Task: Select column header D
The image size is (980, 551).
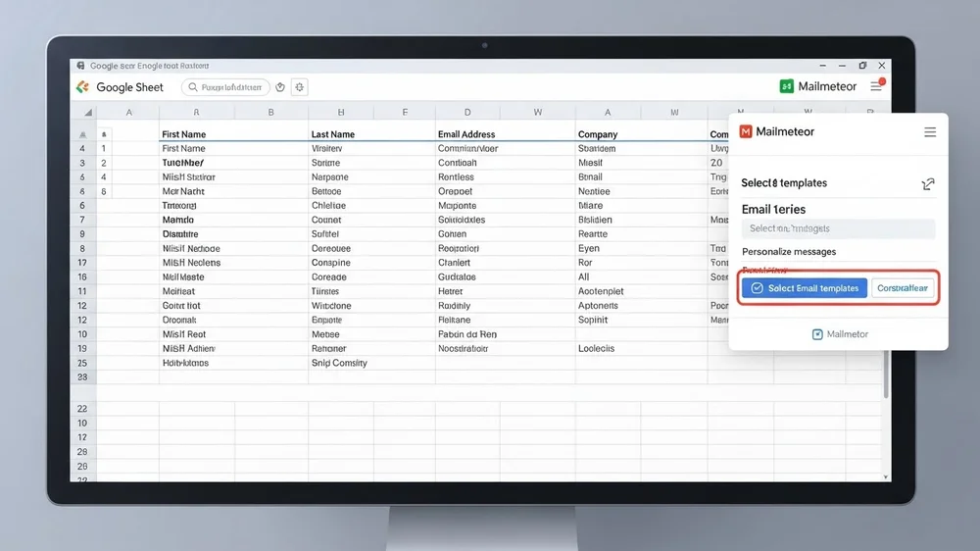Action: coord(466,112)
